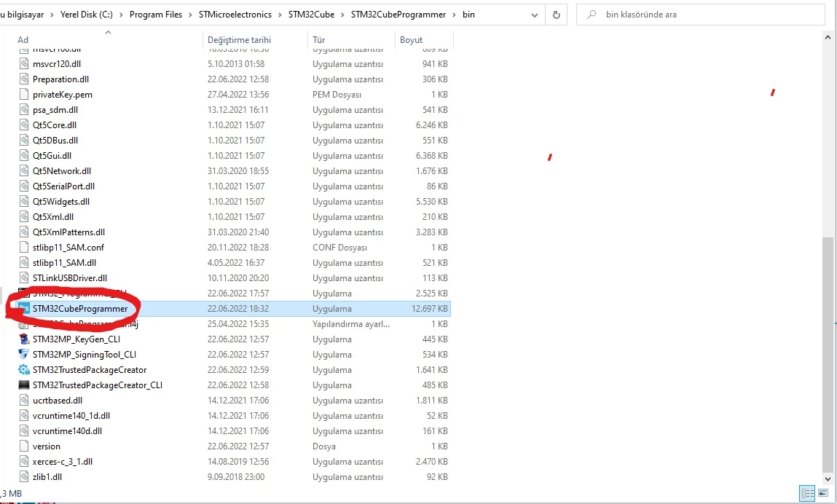Click the Yapılandırma ayarl... type cell

tap(350, 324)
